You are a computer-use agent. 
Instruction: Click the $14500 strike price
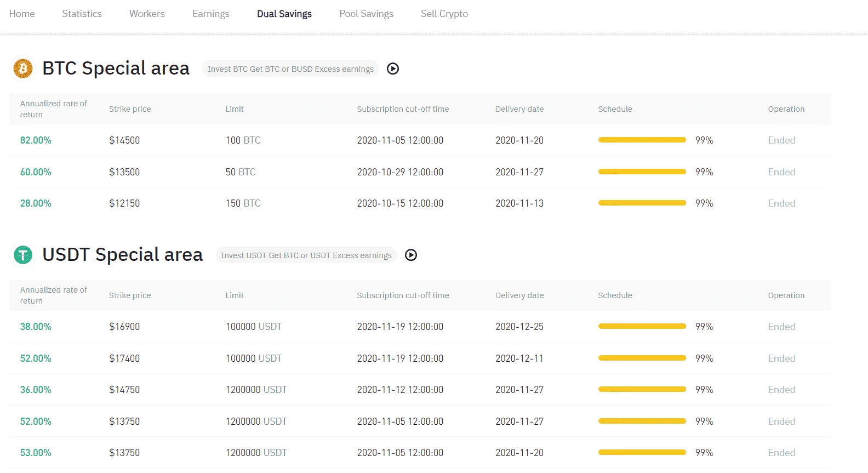(x=124, y=140)
